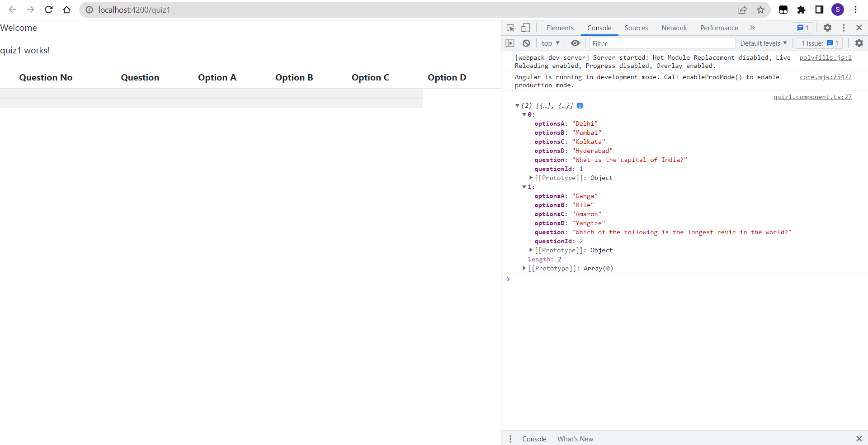Open DevTools settings gear

(x=827, y=28)
